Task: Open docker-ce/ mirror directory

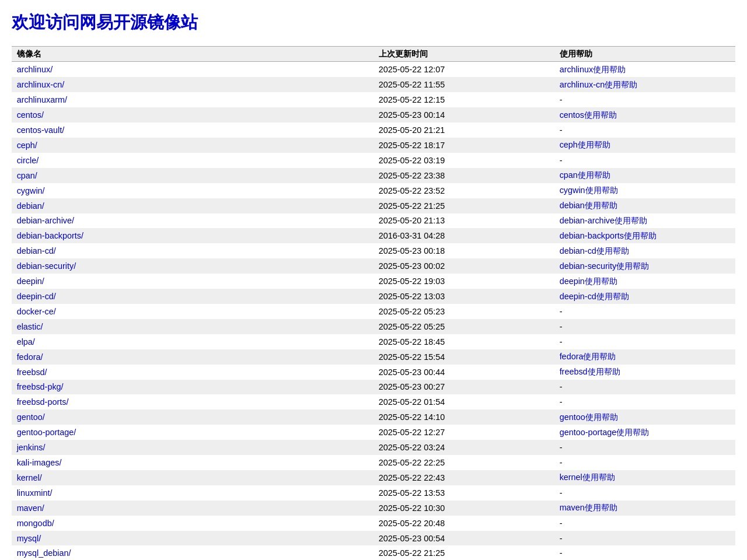Action: click(36, 311)
